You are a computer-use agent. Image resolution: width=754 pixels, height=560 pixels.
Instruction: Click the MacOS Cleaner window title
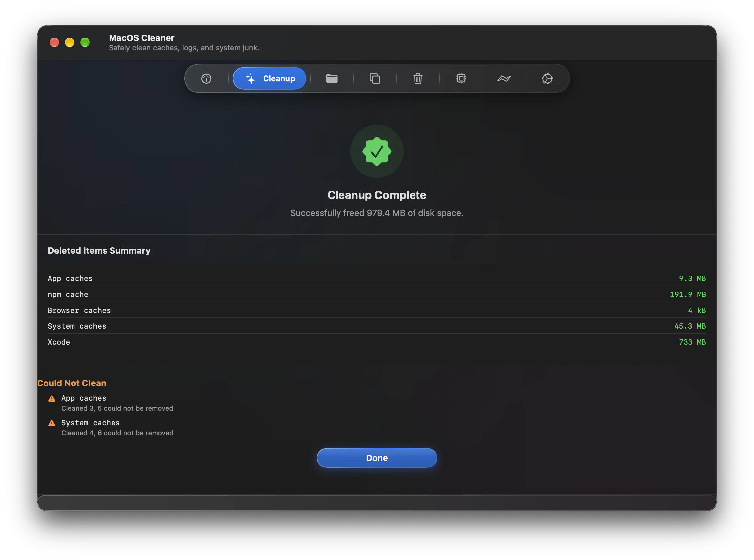pyautogui.click(x=141, y=38)
